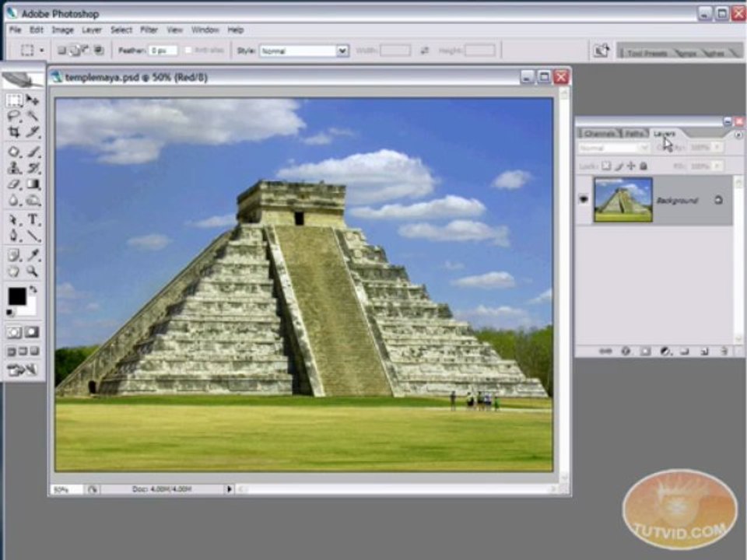Open Adobe Online feather banner in toolbox
747x560 pixels.
(23, 79)
